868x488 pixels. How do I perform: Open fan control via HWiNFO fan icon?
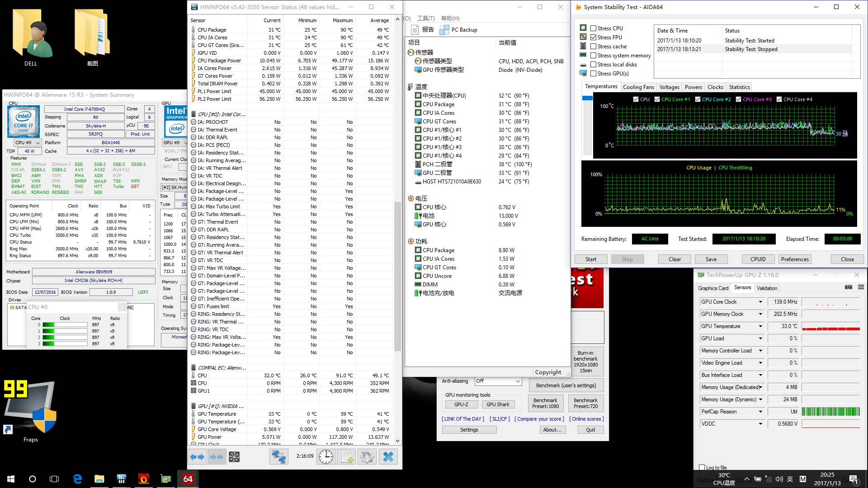coord(234,456)
